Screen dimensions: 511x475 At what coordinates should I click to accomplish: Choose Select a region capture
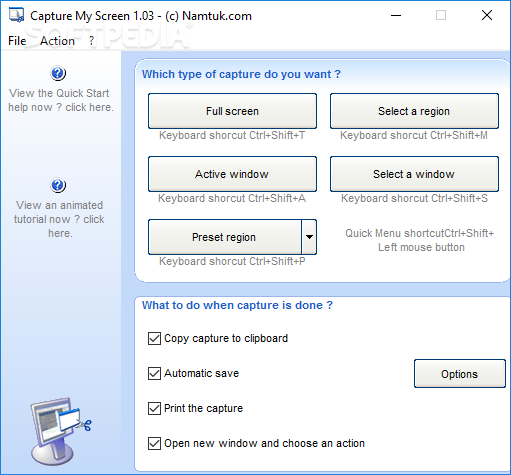[414, 111]
